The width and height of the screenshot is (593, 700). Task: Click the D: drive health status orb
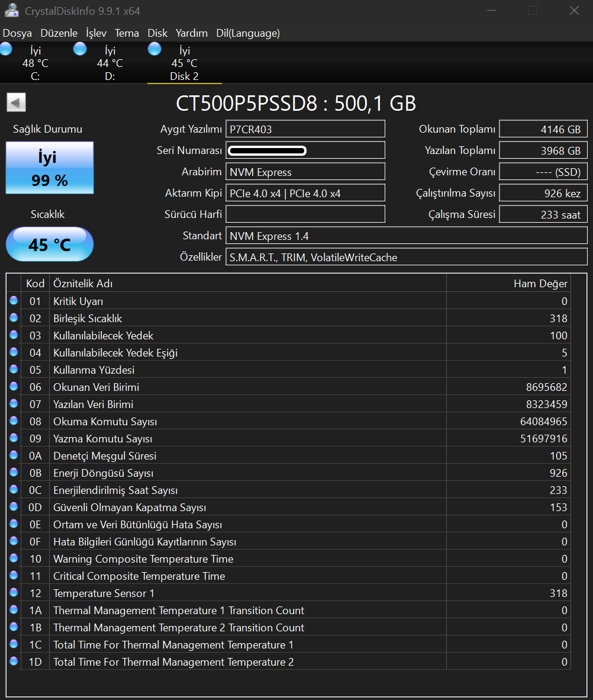point(80,49)
